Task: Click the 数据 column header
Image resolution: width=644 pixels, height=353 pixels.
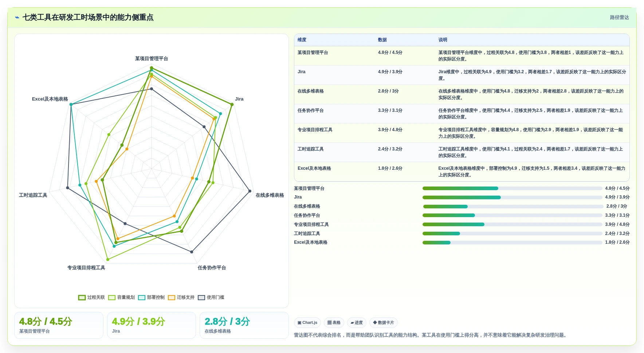Action: [x=382, y=40]
